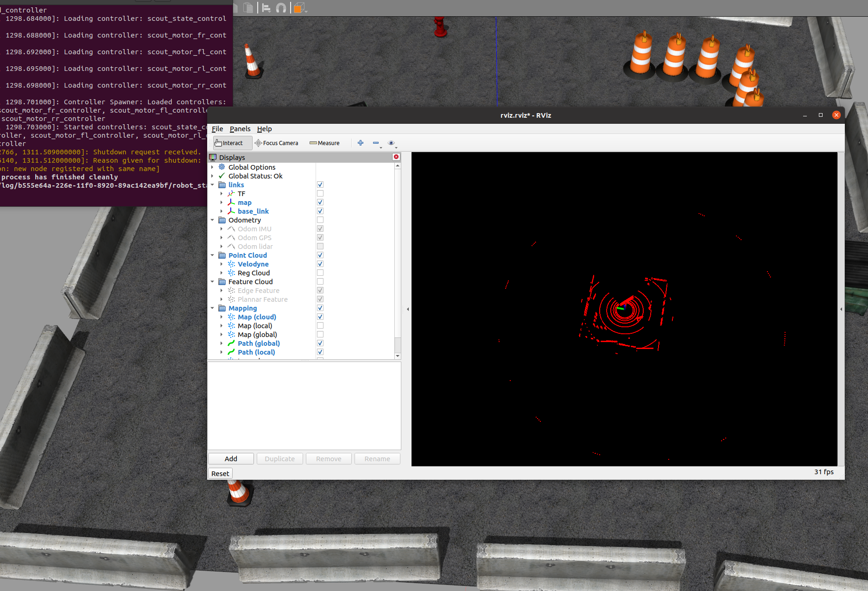Toggle the Path (global) checkbox off
Viewport: 868px width, 591px height.
click(320, 343)
